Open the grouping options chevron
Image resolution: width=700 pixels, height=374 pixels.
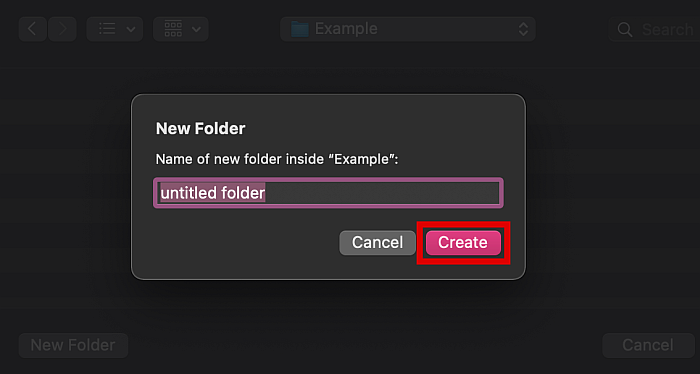click(x=196, y=29)
